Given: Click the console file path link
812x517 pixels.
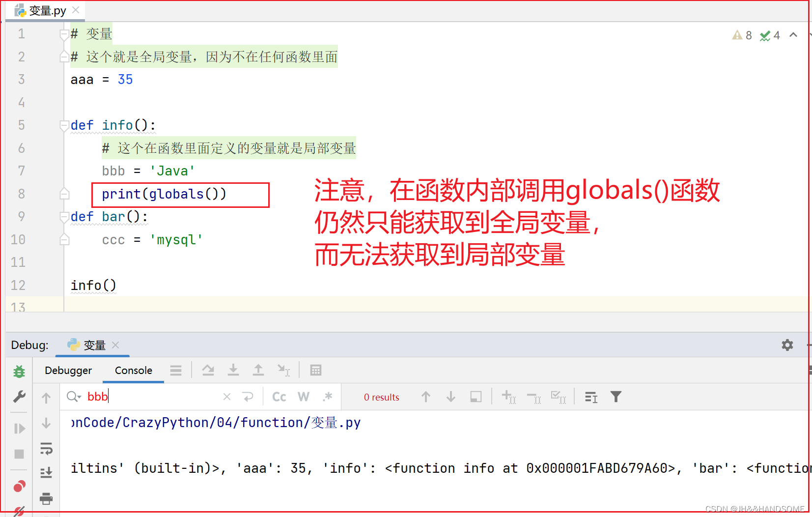Looking at the screenshot, I should [x=216, y=423].
